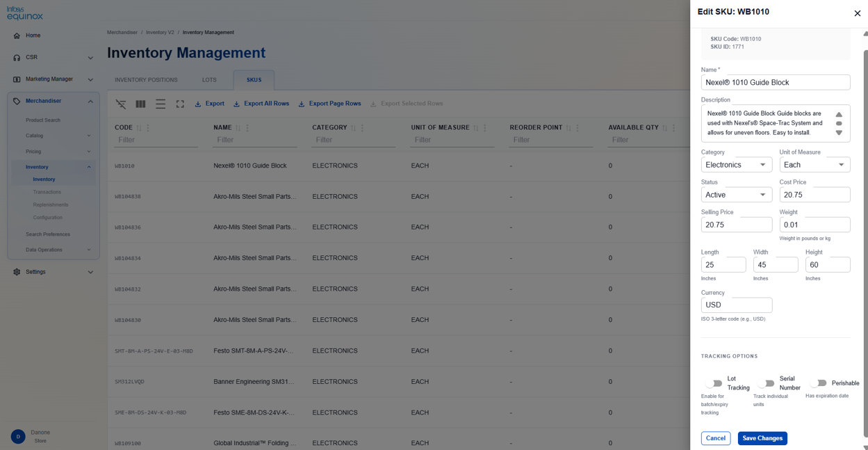Viewport: 868px width, 450px height.
Task: Click description scroll down arrow
Action: [839, 133]
